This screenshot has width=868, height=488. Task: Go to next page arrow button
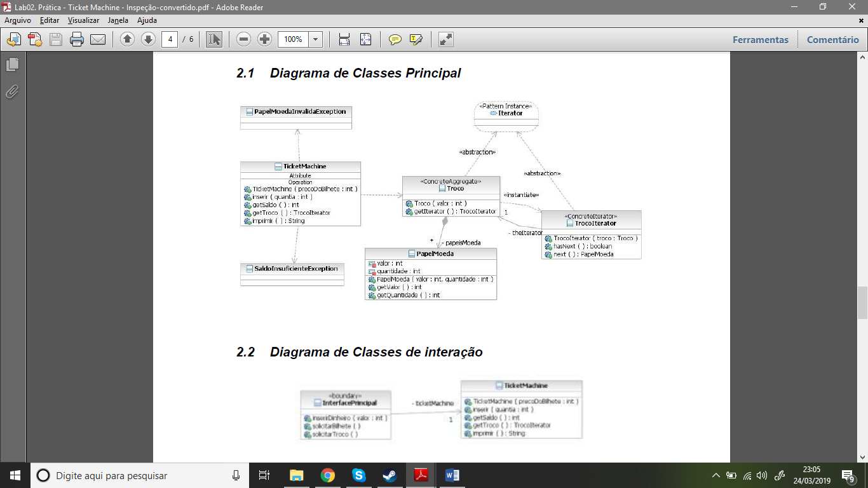pyautogui.click(x=148, y=39)
